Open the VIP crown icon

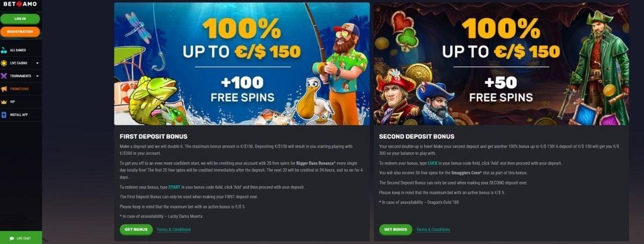[x=4, y=102]
